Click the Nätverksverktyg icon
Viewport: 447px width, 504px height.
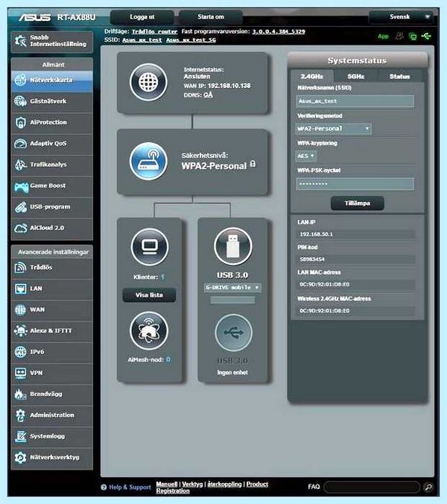click(20, 457)
